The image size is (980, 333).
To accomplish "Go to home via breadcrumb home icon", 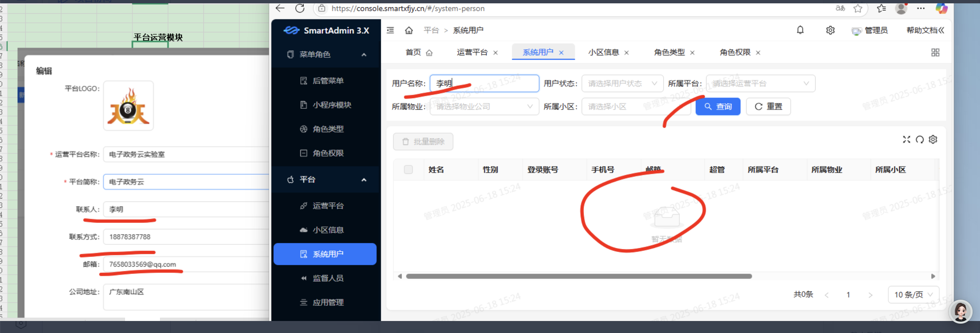I will point(409,30).
